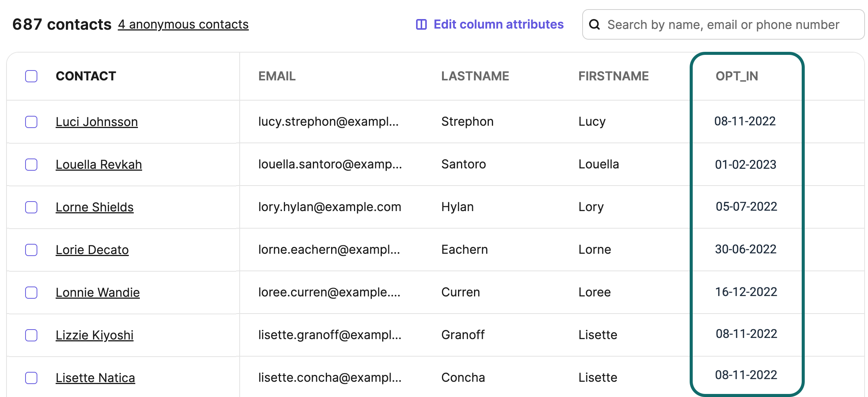Mark the Lorie Decato checkbox
868x397 pixels.
(31, 250)
